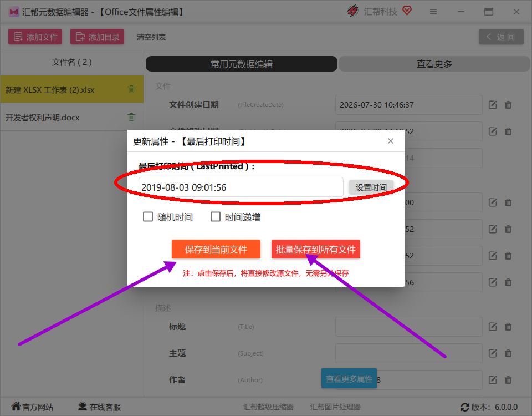Open the 查看更多 tab

click(x=434, y=64)
